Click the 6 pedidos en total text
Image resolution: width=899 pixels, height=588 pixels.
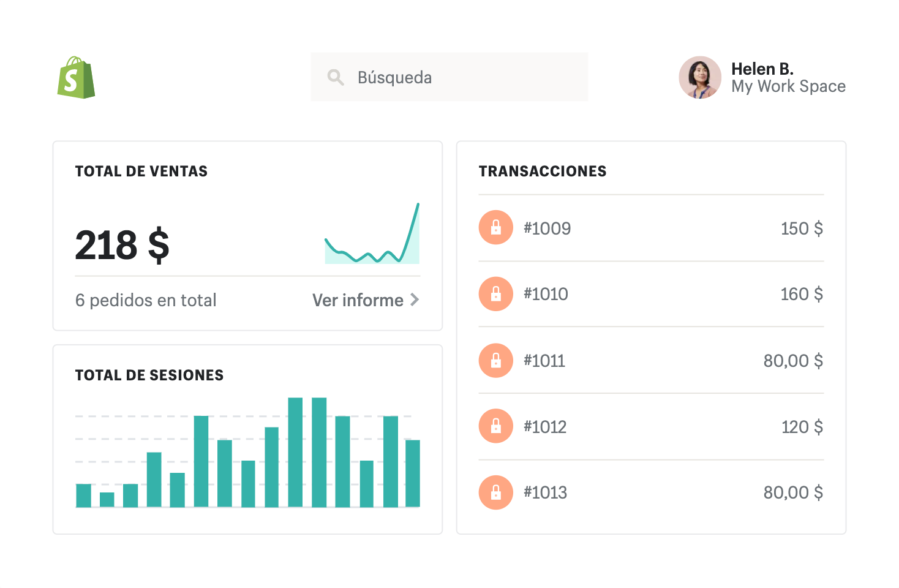(x=146, y=300)
